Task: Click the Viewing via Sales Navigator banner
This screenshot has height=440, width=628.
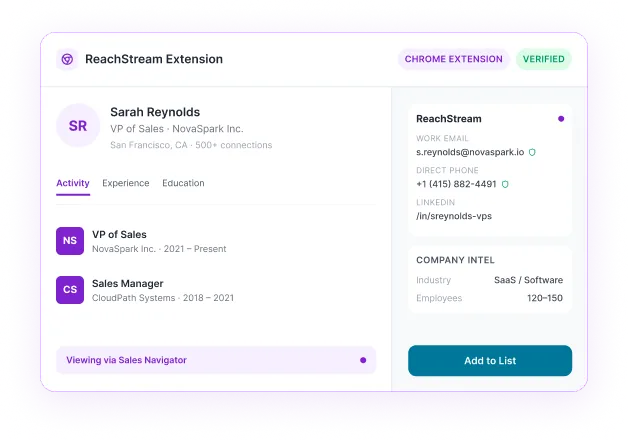Action: pos(216,360)
